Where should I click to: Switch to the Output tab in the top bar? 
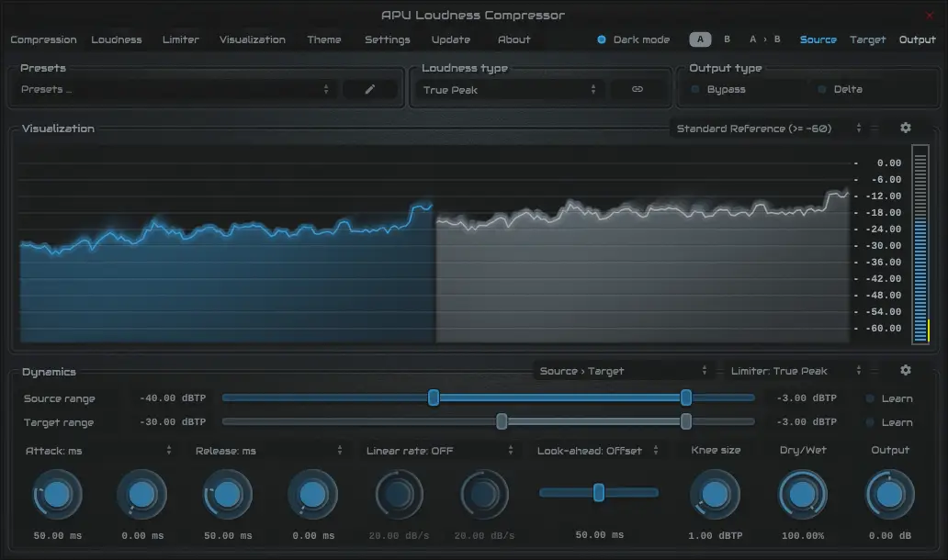pos(917,39)
